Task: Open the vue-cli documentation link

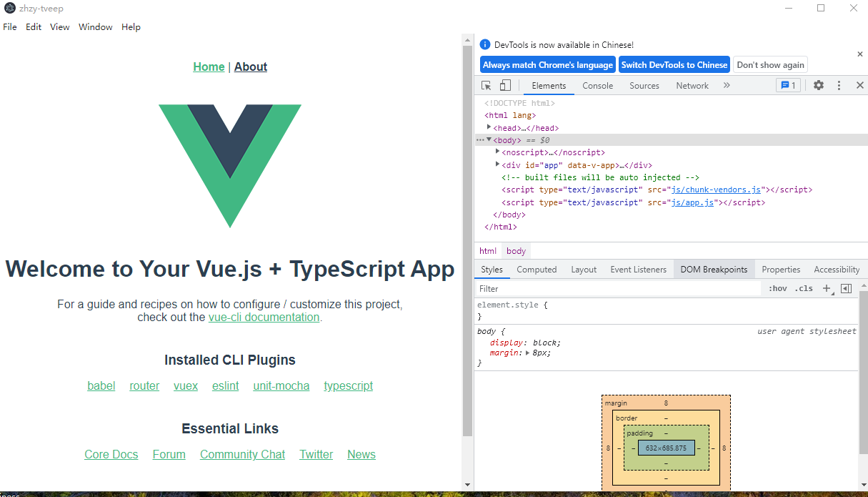Action: pos(264,317)
